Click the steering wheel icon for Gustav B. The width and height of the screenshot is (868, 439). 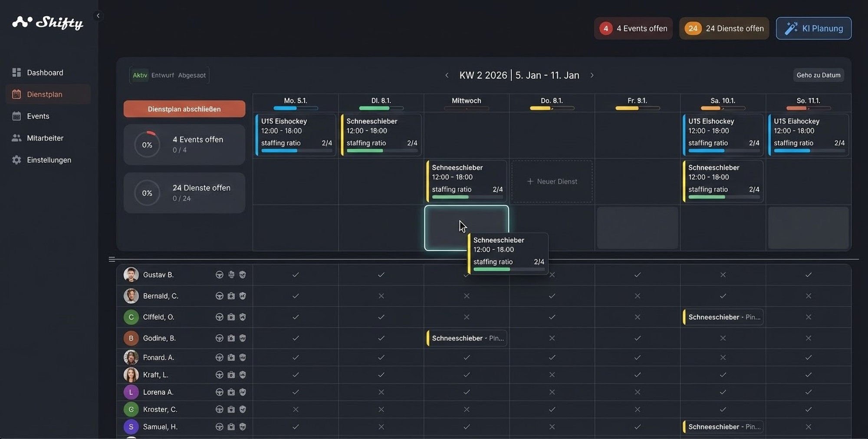(x=219, y=275)
